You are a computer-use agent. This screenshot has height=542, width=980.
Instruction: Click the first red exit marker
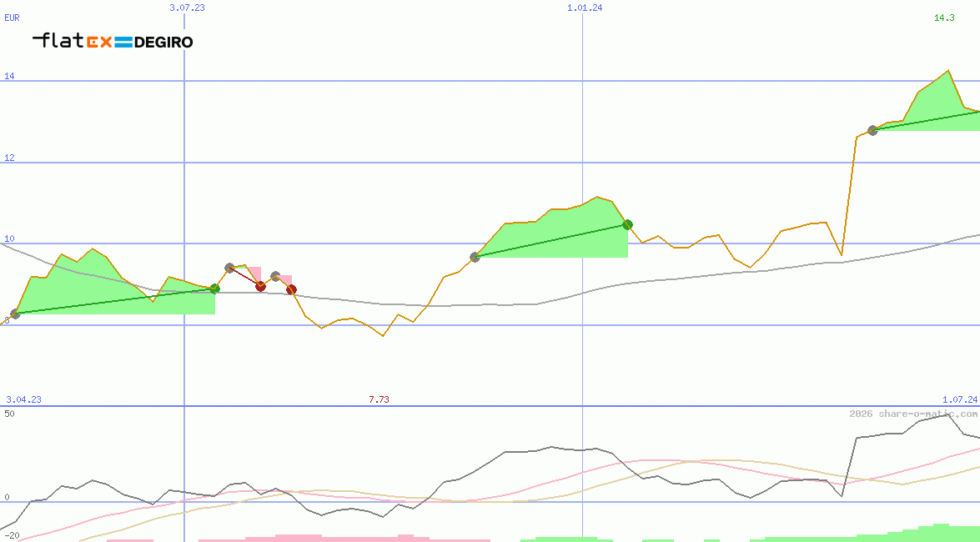pos(260,286)
